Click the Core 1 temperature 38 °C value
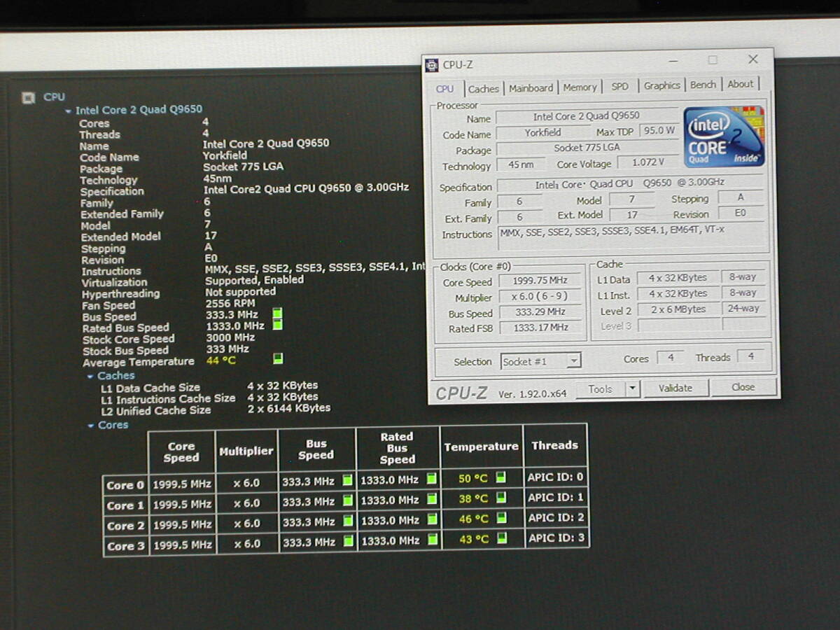The width and height of the screenshot is (840, 630). (473, 499)
